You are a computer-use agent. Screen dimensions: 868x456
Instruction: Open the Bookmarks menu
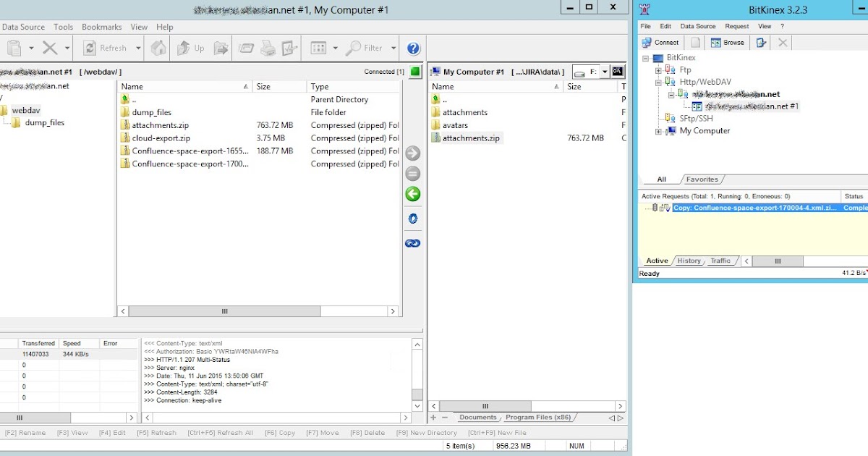coord(101,27)
